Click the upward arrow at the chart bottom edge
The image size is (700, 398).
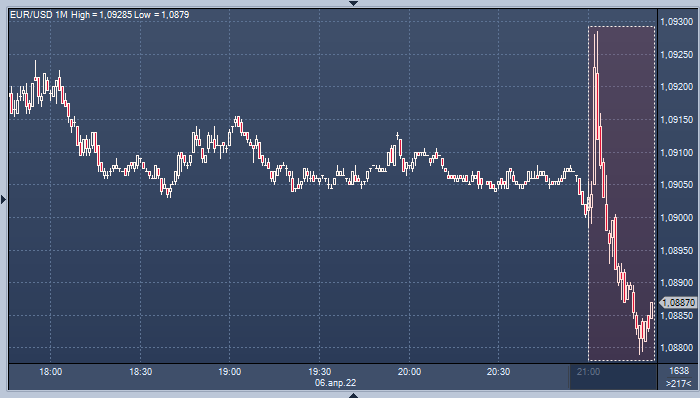pyautogui.click(x=354, y=395)
